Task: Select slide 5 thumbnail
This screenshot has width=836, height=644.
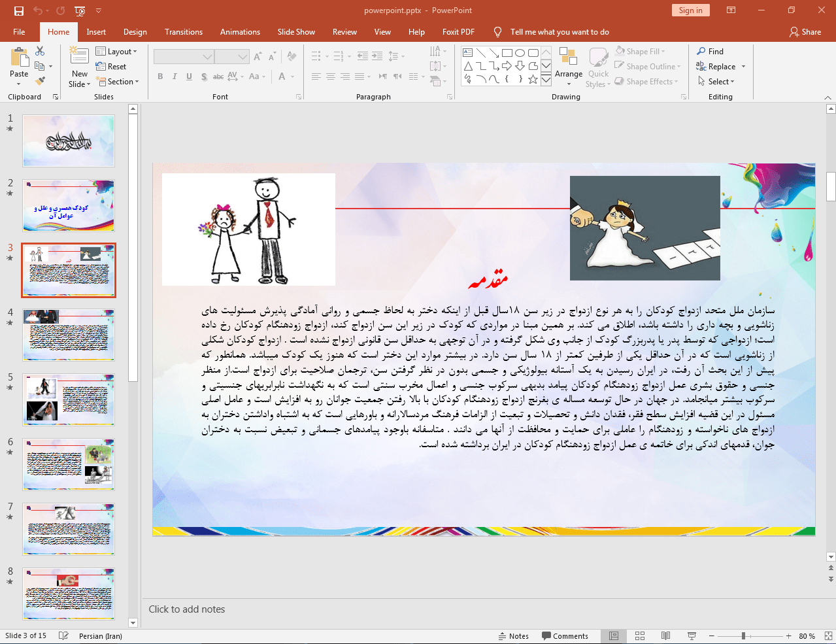Action: coord(69,399)
